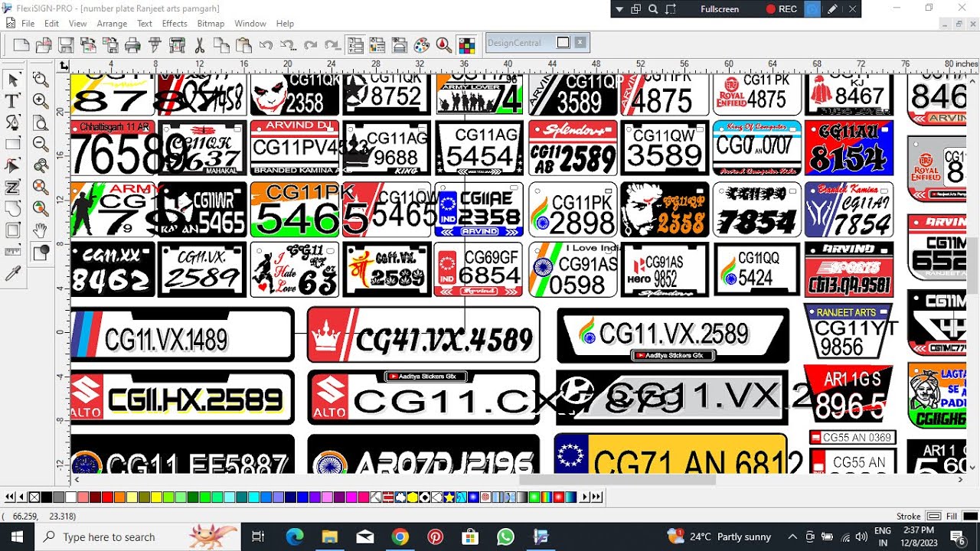Toggle the shape shadow view mode button
Image resolution: width=980 pixels, height=551 pixels.
(41, 251)
